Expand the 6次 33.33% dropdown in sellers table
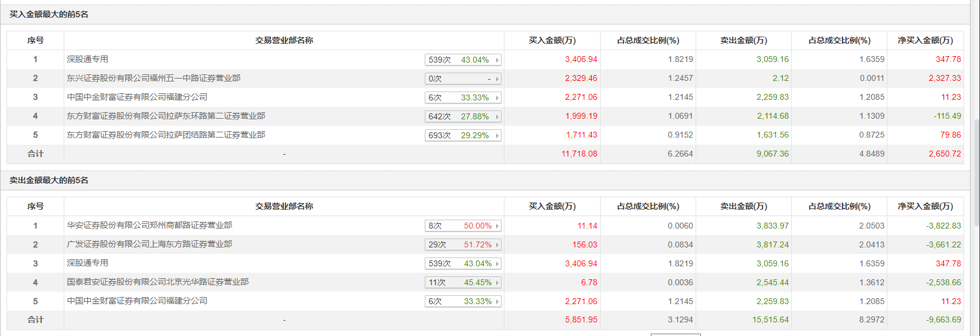This screenshot has height=336, width=980. click(463, 301)
